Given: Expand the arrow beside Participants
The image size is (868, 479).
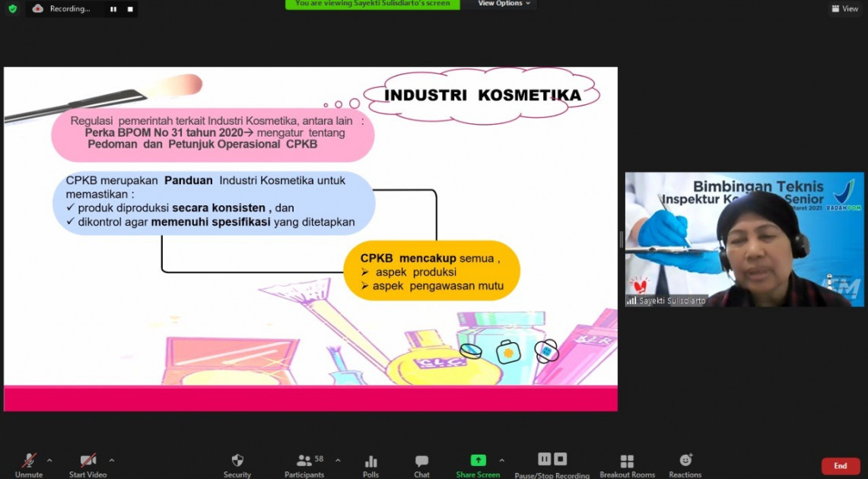Looking at the screenshot, I should pos(338,460).
